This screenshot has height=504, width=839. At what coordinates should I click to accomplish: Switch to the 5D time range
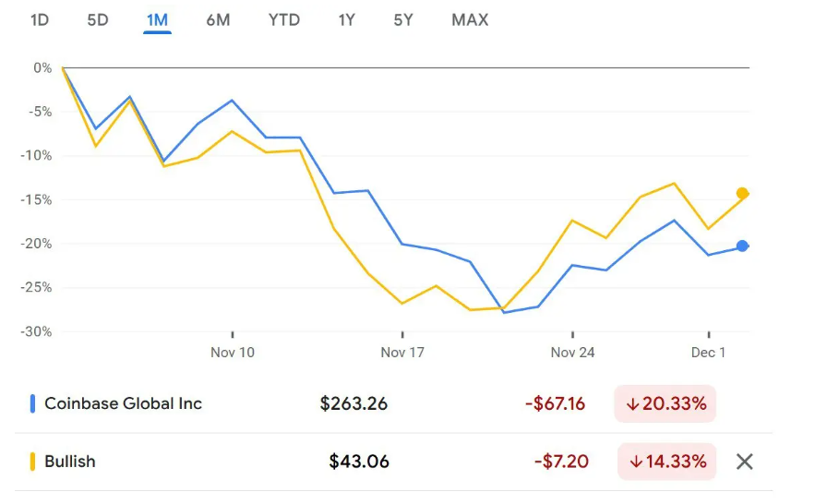(x=98, y=19)
